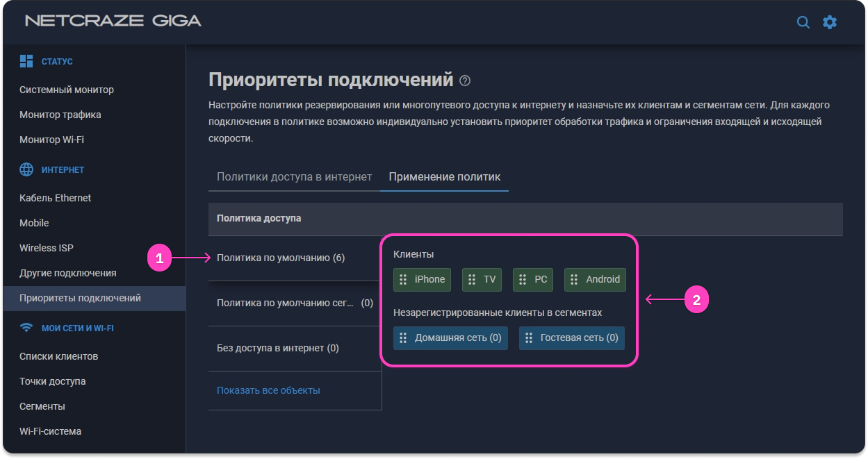Open Системный монитор in sidebar
Screen dimensions: 868x459
(67, 90)
